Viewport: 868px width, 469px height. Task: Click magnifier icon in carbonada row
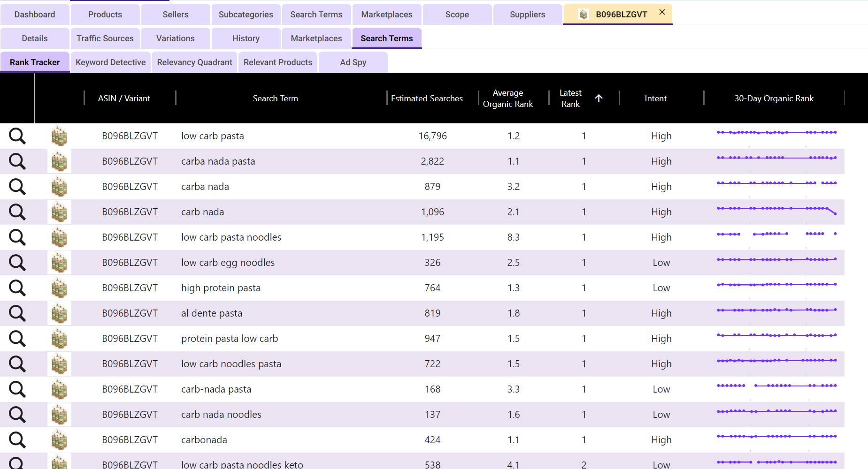[17, 440]
